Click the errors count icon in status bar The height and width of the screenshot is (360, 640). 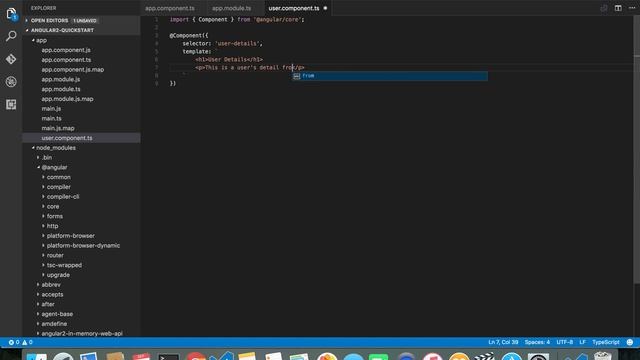tap(14, 342)
